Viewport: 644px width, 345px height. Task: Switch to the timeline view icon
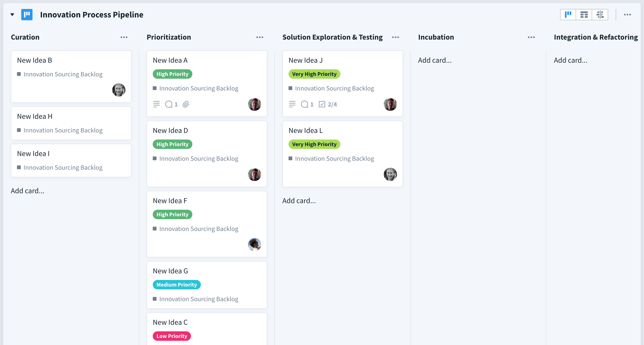point(600,15)
